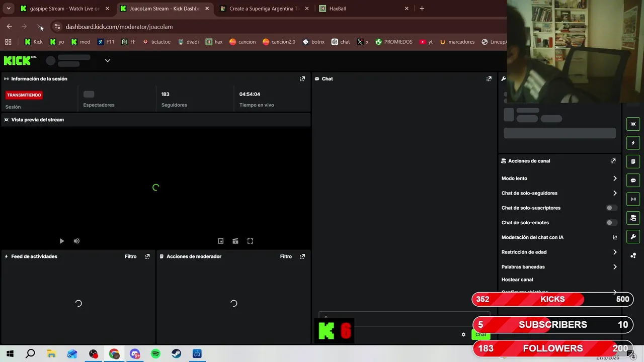
Task: Toggle Chat de solo-suscriptores
Action: click(611, 208)
